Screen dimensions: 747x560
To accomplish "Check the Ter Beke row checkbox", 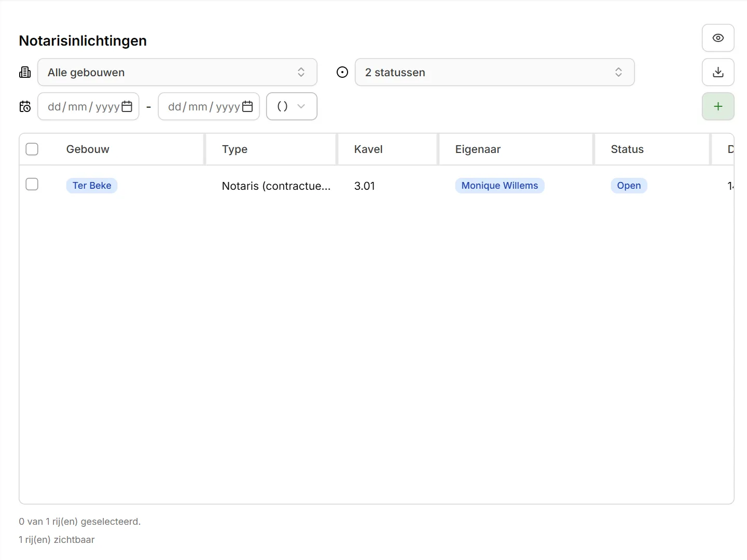I will click(x=32, y=185).
